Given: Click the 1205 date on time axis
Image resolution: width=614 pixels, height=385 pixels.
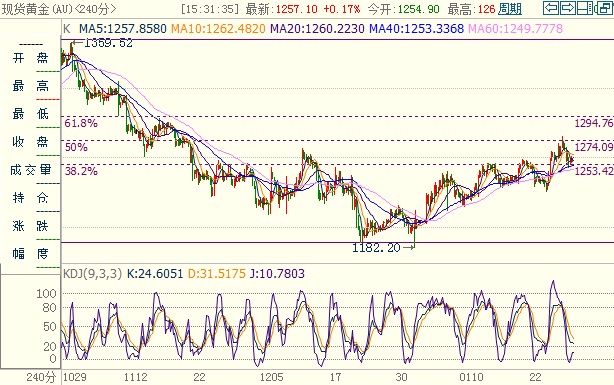Looking at the screenshot, I should [x=271, y=377].
